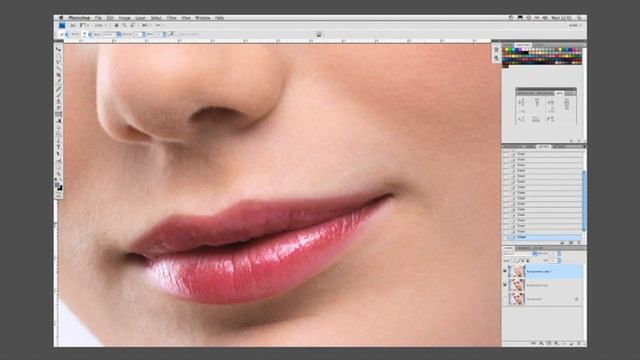Select the Background copy 2 layer thumbnail

pos(517,271)
